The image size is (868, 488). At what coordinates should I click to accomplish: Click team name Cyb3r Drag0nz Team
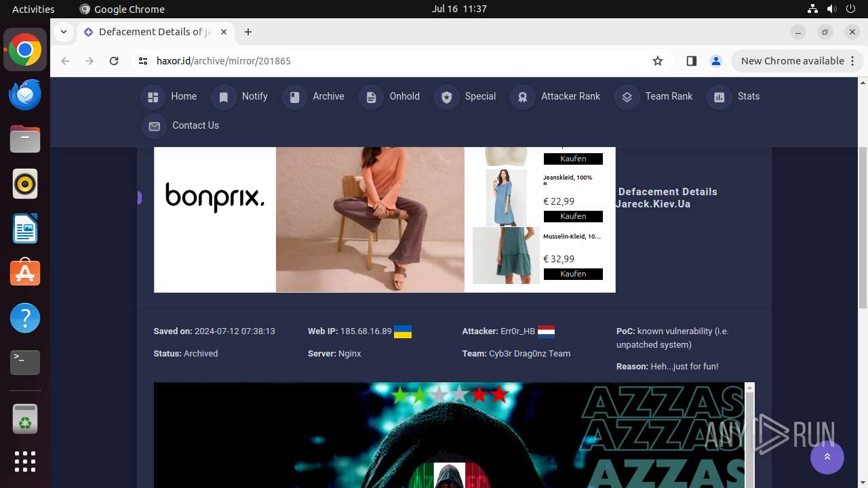[x=530, y=354]
